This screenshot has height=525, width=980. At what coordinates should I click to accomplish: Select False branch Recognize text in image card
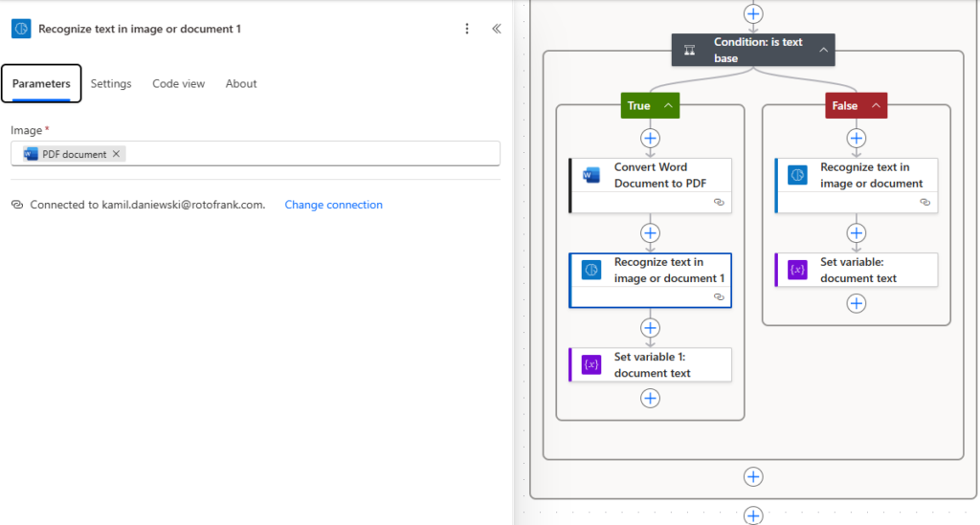click(x=857, y=186)
